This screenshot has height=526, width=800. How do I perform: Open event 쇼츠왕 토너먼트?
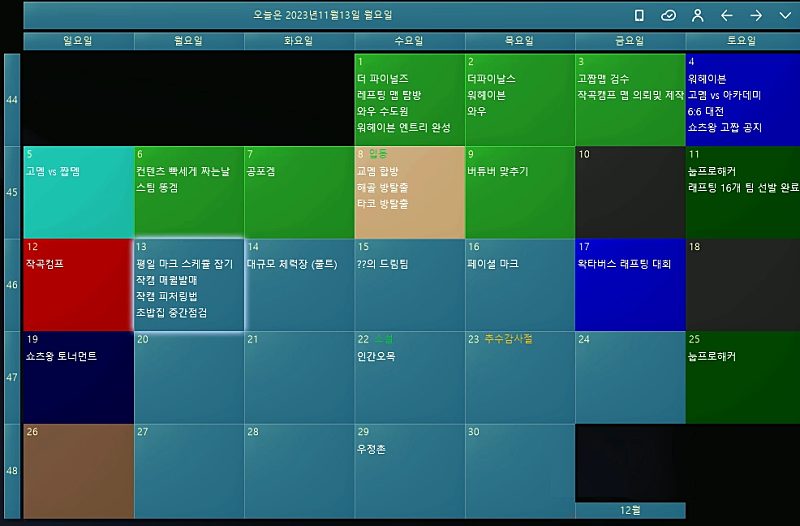tap(61, 356)
